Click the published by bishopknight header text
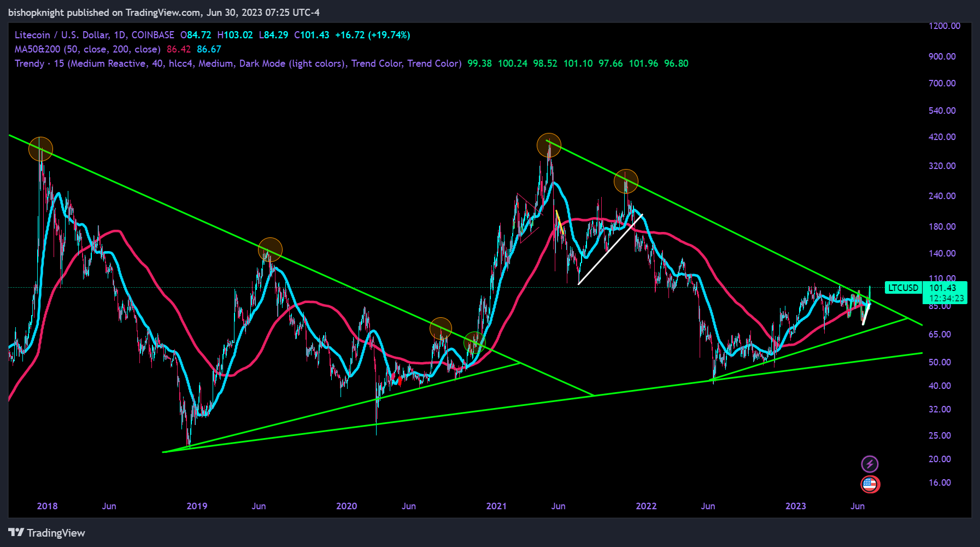 point(164,12)
